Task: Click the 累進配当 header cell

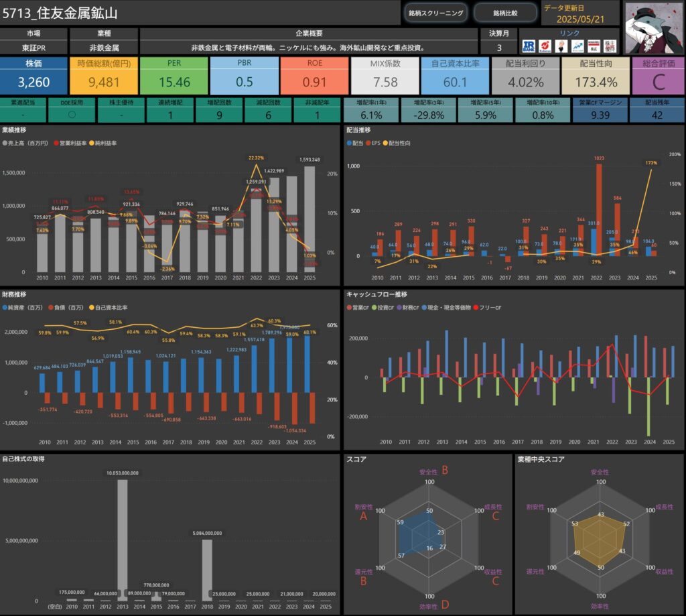Action: tap(23, 103)
